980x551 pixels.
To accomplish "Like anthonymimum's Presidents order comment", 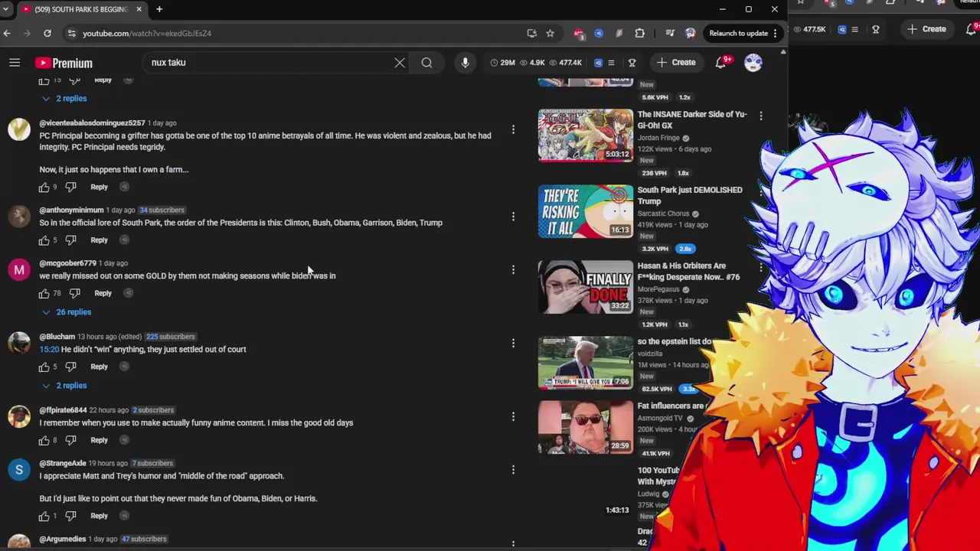I will coord(44,240).
